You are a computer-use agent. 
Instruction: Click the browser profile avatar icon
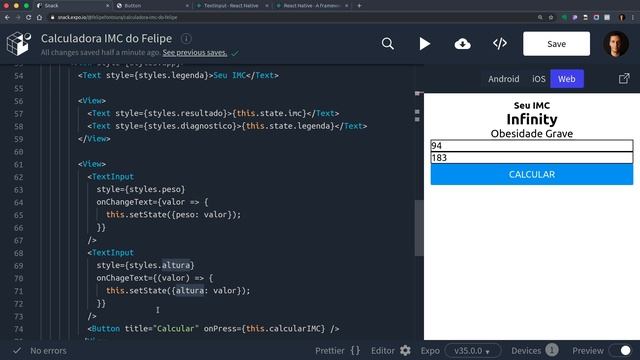(x=622, y=18)
